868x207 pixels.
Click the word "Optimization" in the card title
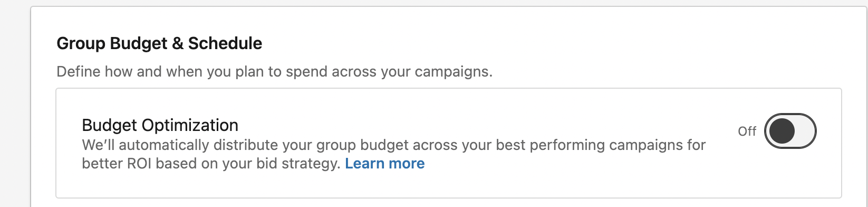coord(190,126)
